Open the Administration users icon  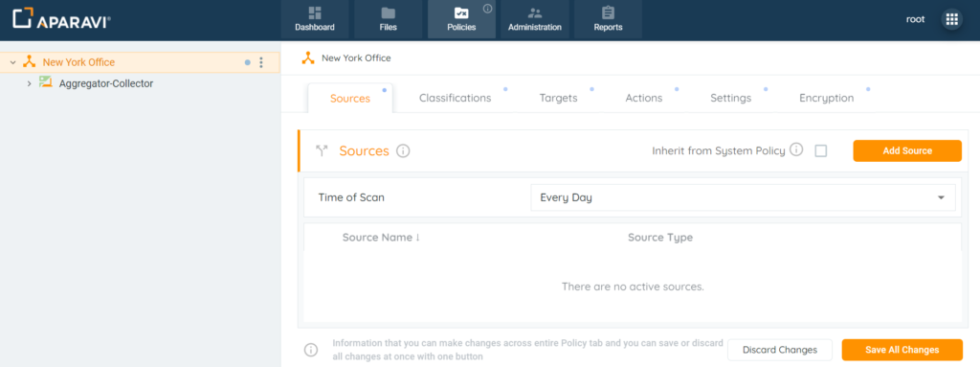(x=534, y=13)
